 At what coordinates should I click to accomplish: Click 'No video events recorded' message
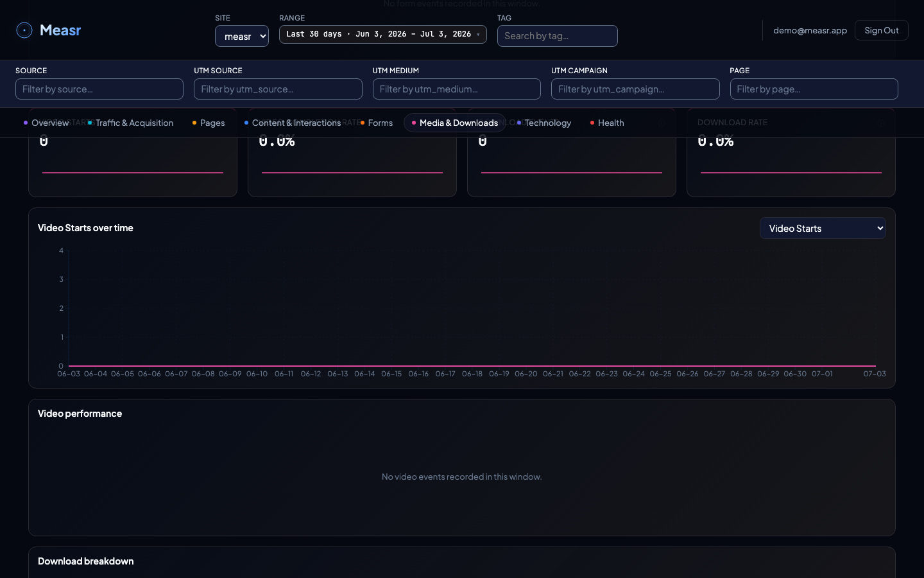pyautogui.click(x=462, y=477)
